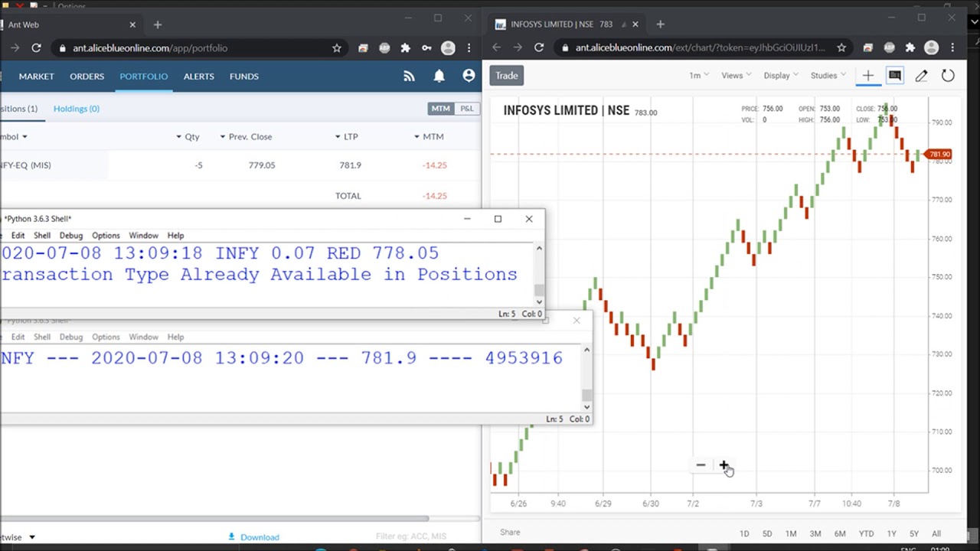Sort positions by Qty column
Viewport: 980px width, 551px height.
coord(188,136)
